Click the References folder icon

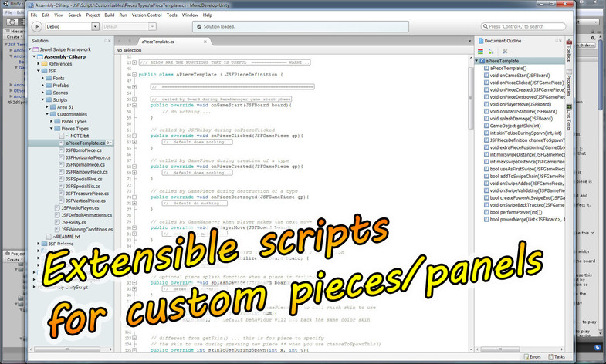point(45,64)
